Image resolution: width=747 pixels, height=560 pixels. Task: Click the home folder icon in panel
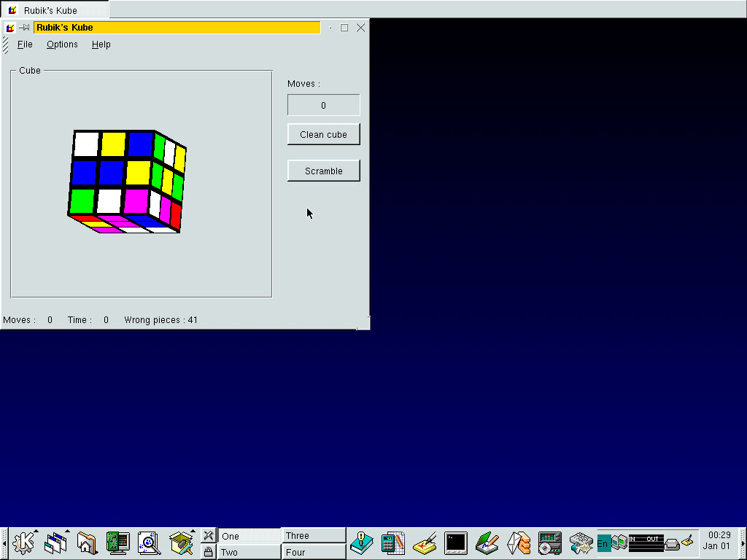coord(86,543)
